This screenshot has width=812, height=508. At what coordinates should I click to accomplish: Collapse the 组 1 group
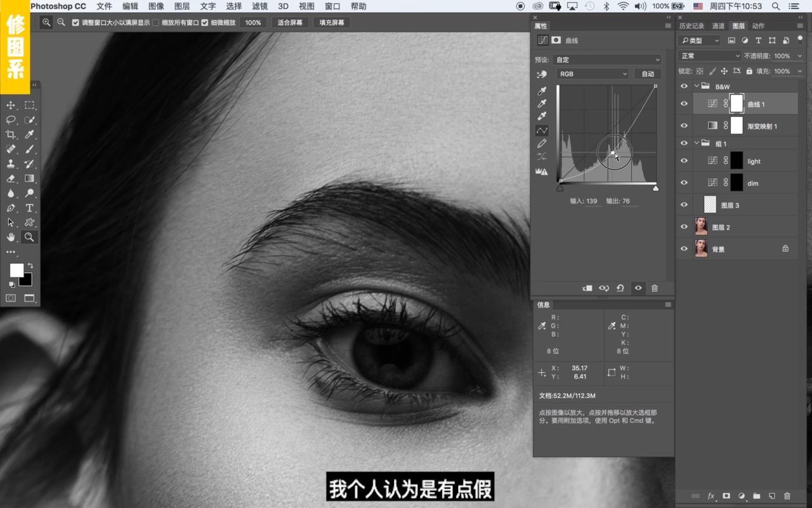(x=697, y=144)
